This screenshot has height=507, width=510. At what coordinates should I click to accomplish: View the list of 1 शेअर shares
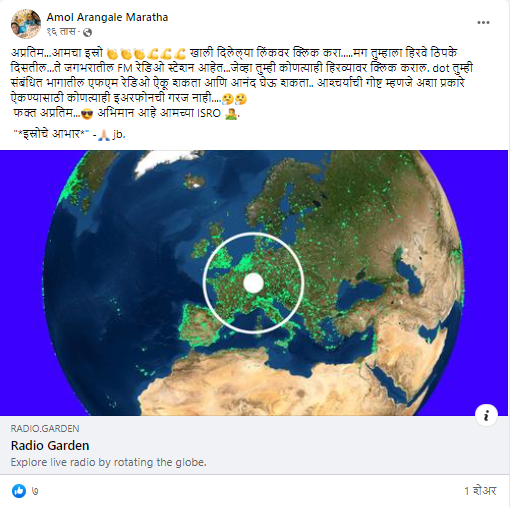pyautogui.click(x=480, y=491)
